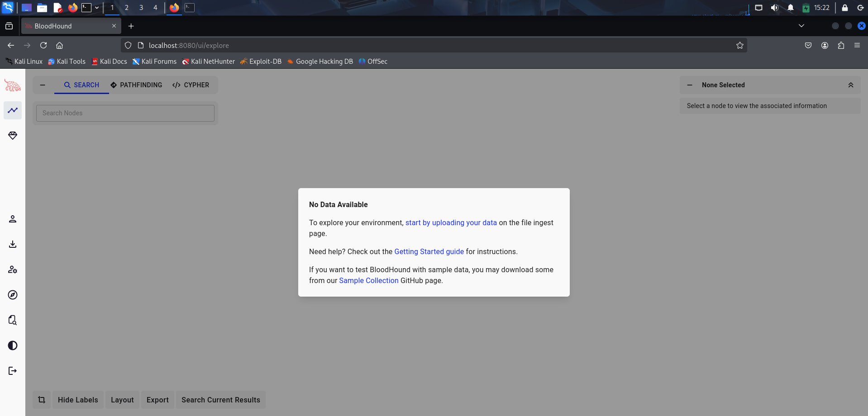
Task: Open the administration users-gear icon
Action: (x=13, y=269)
